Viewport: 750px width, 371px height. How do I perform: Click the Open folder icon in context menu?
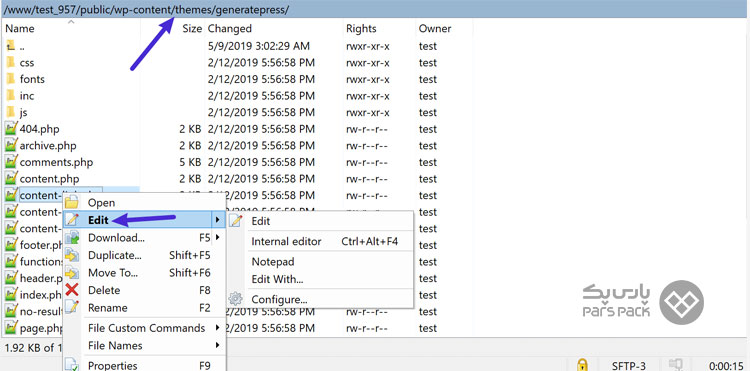pos(72,203)
